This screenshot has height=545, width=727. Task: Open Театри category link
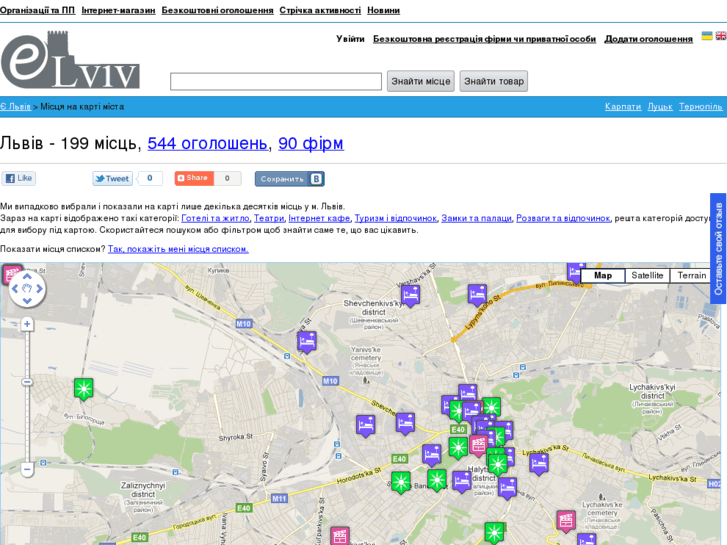(x=269, y=218)
